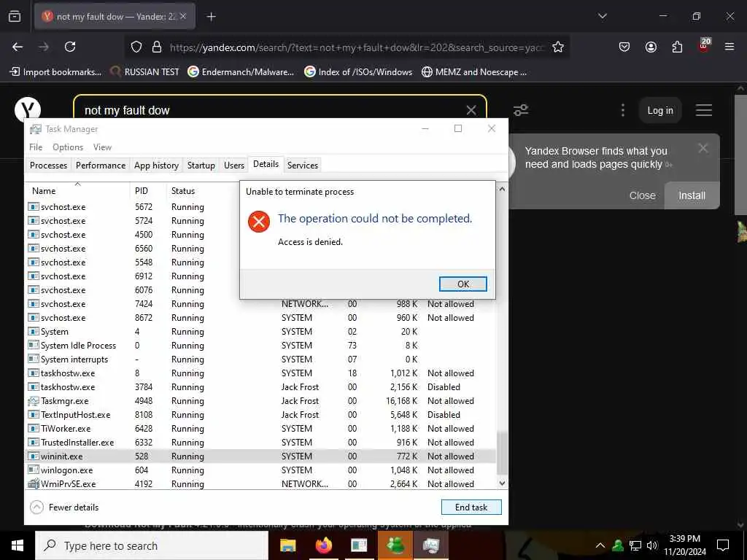Viewport: 747px width, 560px height.
Task: Open the Task Manager File menu
Action: [x=36, y=147]
